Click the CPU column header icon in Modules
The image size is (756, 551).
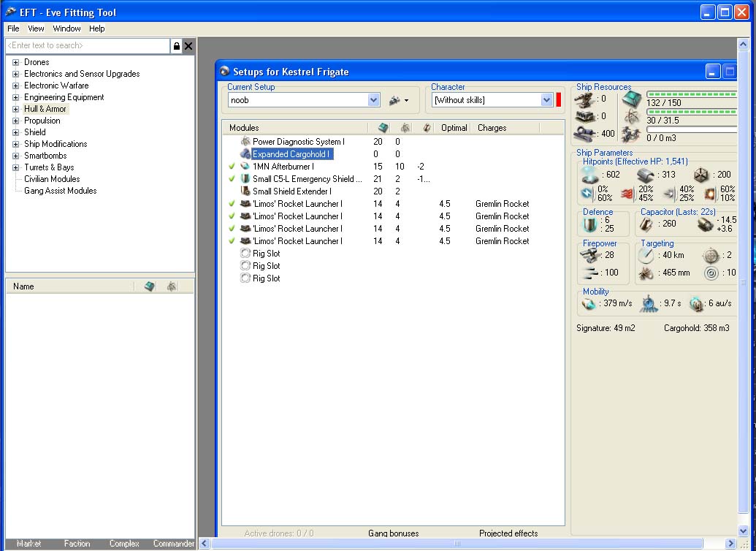(x=383, y=128)
